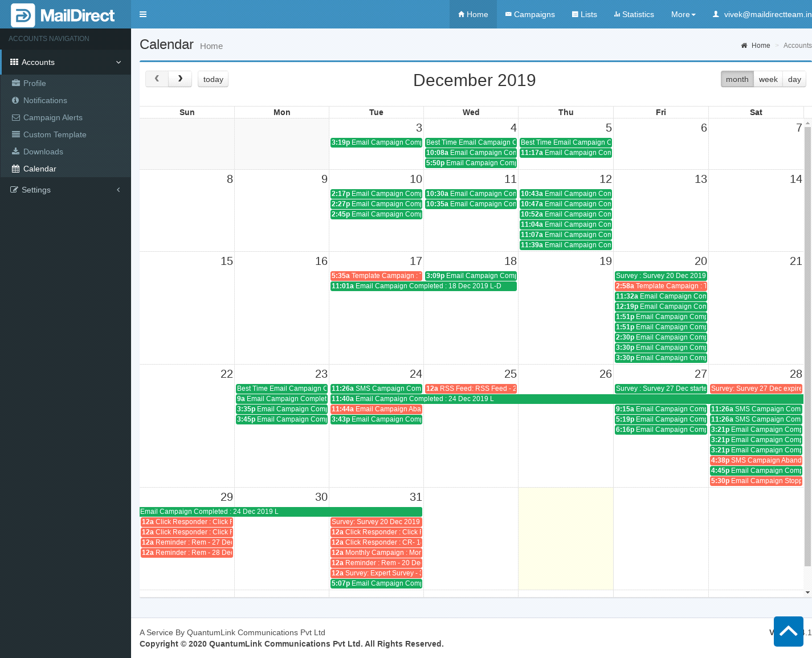Open Campaigns in top navigation

pyautogui.click(x=529, y=14)
